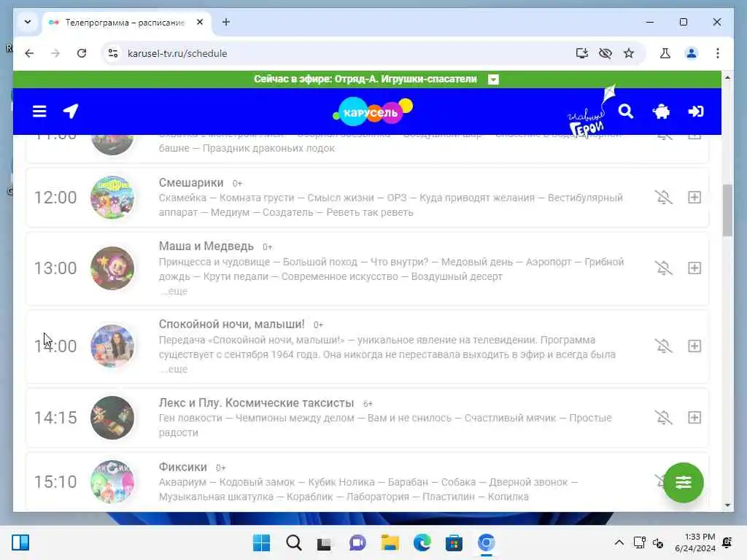Show hidden system tray icons chevron
This screenshot has width=747, height=560.
click(x=619, y=542)
